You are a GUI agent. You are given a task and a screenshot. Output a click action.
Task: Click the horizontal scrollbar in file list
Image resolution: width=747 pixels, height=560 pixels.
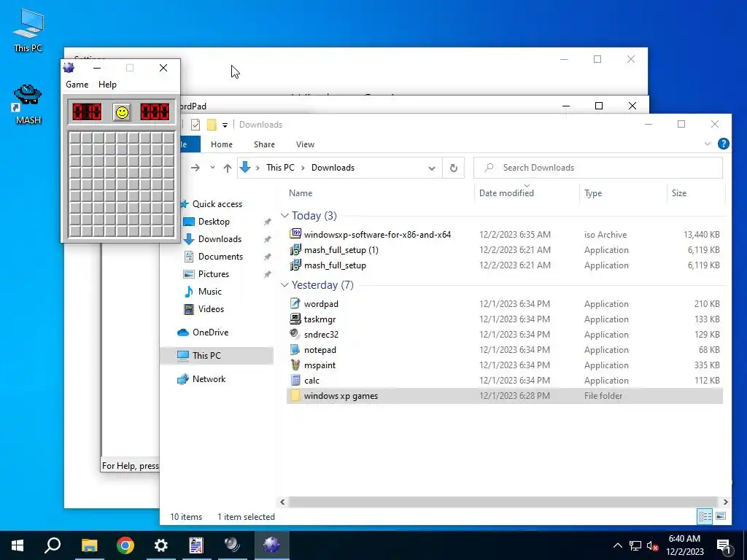503,502
